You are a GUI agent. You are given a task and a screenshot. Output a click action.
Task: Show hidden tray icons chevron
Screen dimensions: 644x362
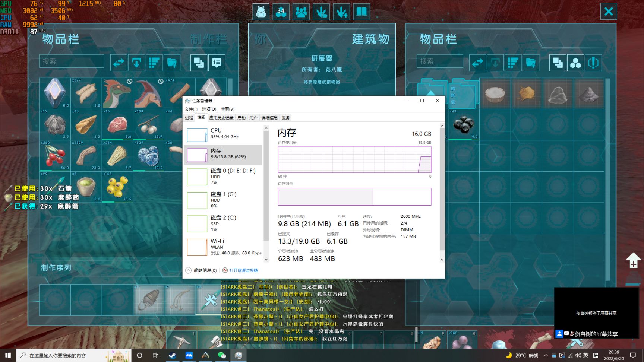click(546, 355)
